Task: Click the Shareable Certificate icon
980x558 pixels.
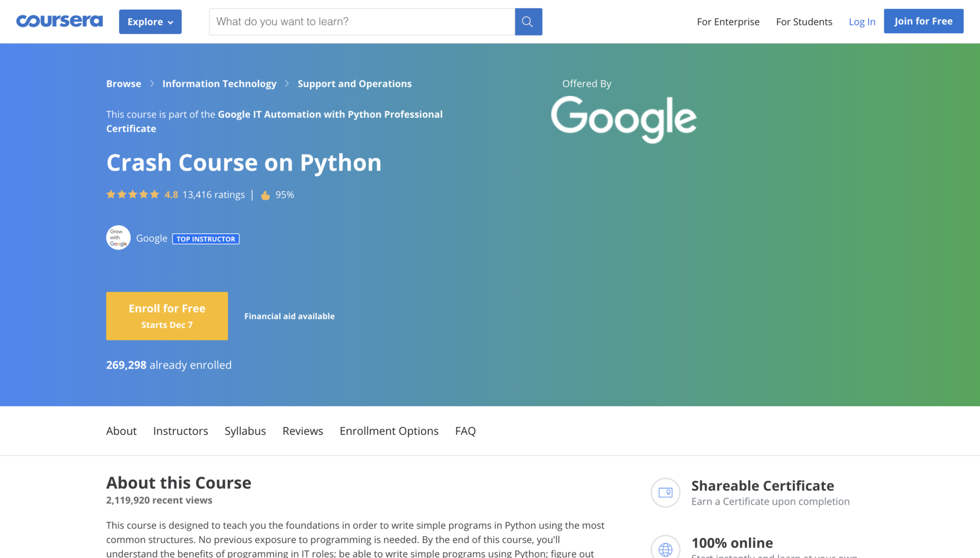Action: click(x=665, y=493)
